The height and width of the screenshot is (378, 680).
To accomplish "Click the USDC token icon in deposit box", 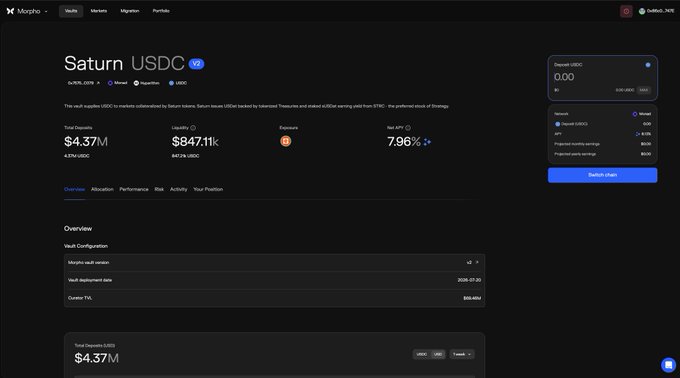I will (x=648, y=65).
